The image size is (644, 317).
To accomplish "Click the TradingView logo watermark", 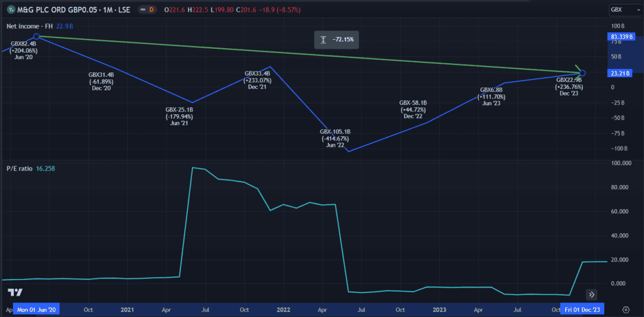I will (15, 292).
